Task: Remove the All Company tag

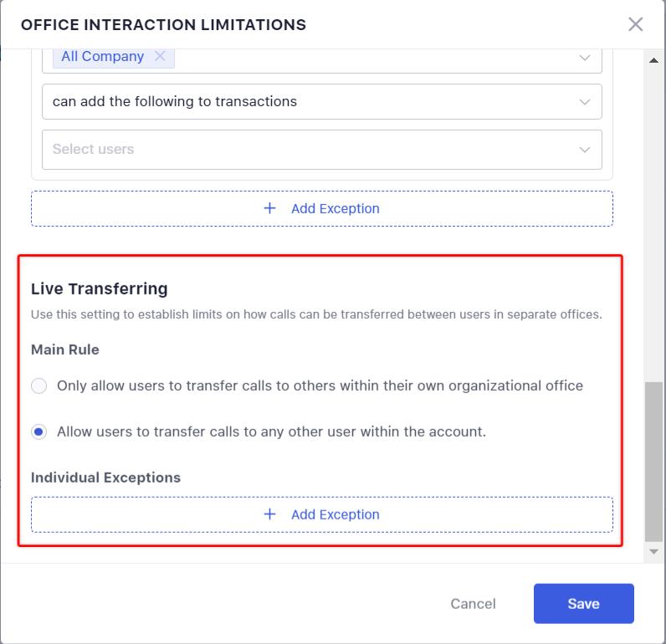Action: (x=160, y=57)
